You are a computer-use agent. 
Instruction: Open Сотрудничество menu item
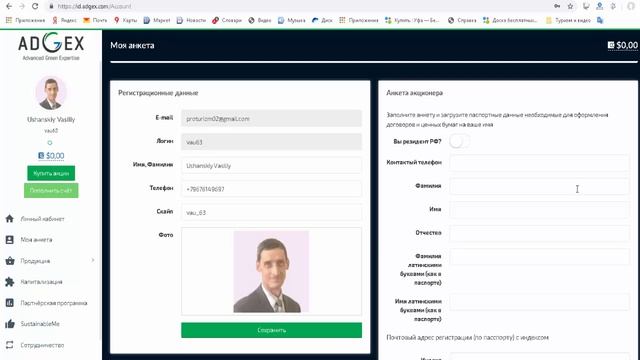42,345
